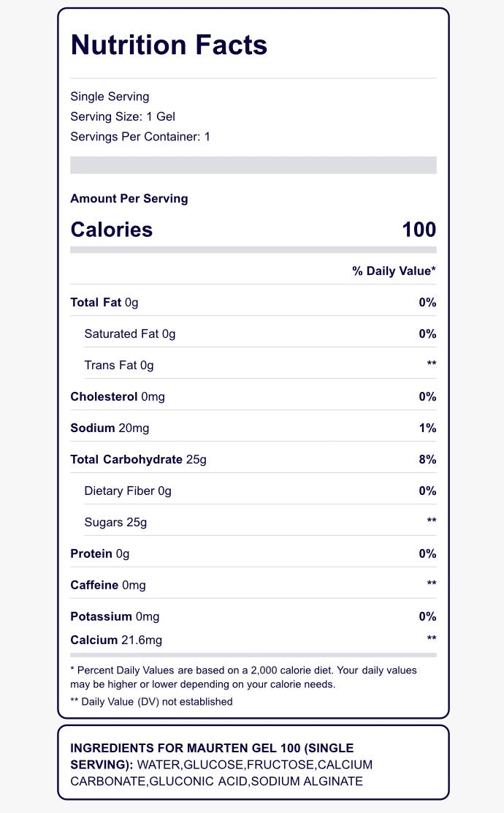Click the Servings Per Container line
504x813 pixels.
[140, 137]
